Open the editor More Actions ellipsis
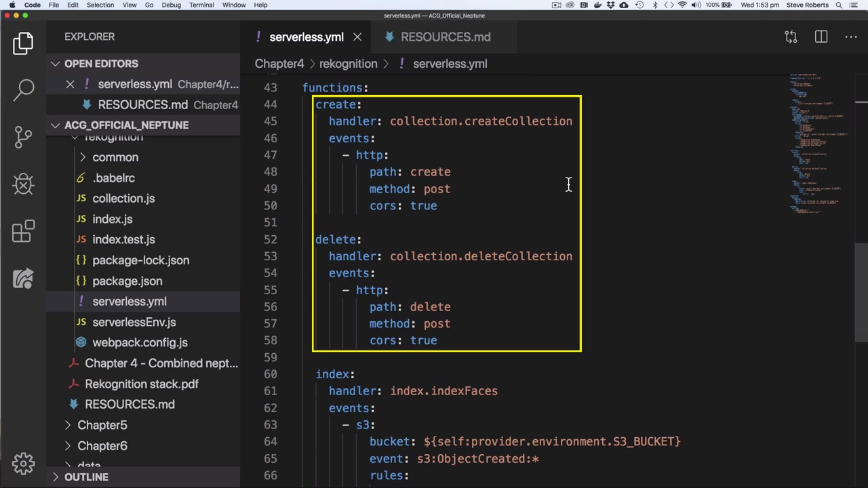This screenshot has width=868, height=488. [x=850, y=37]
